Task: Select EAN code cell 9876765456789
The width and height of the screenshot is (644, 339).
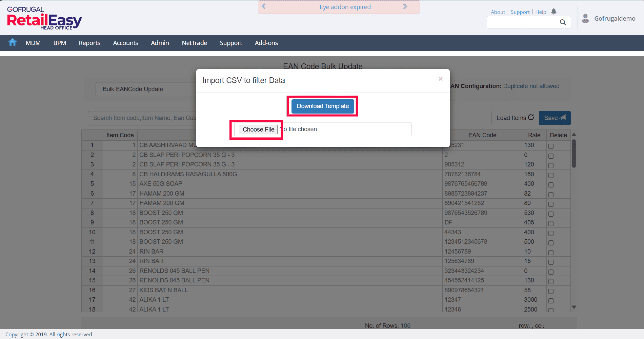Action: 482,184
